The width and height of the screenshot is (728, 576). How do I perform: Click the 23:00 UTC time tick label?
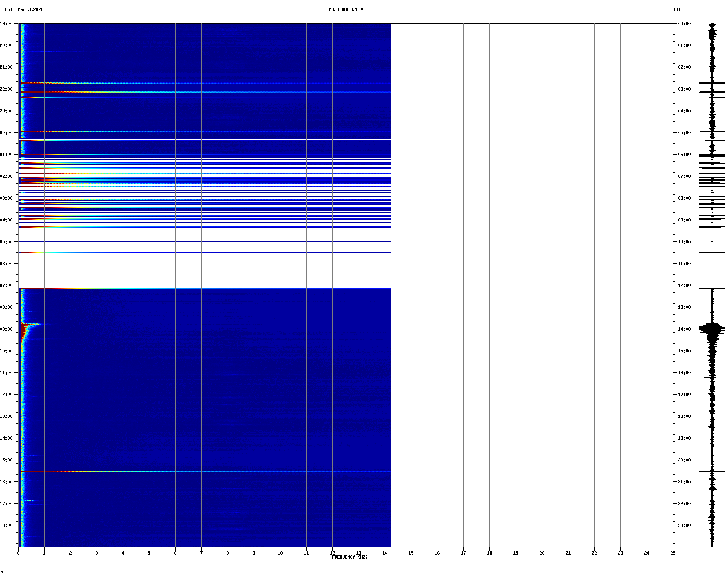tap(684, 525)
